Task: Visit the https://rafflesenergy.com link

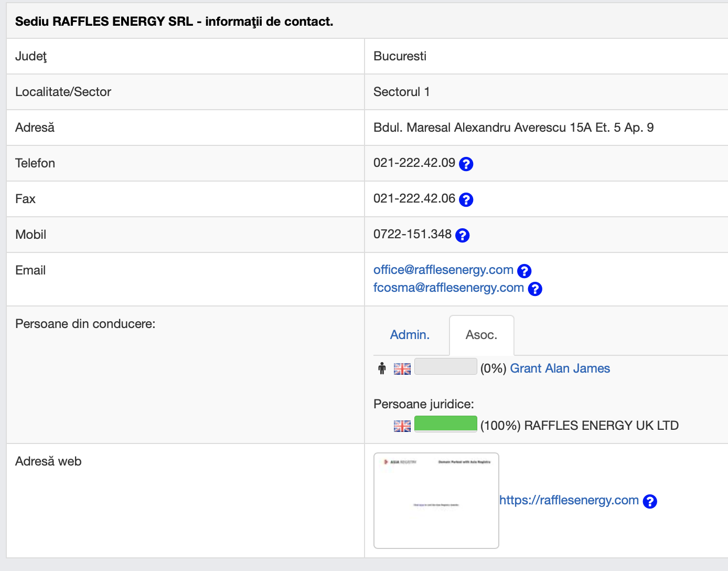Action: click(x=569, y=500)
